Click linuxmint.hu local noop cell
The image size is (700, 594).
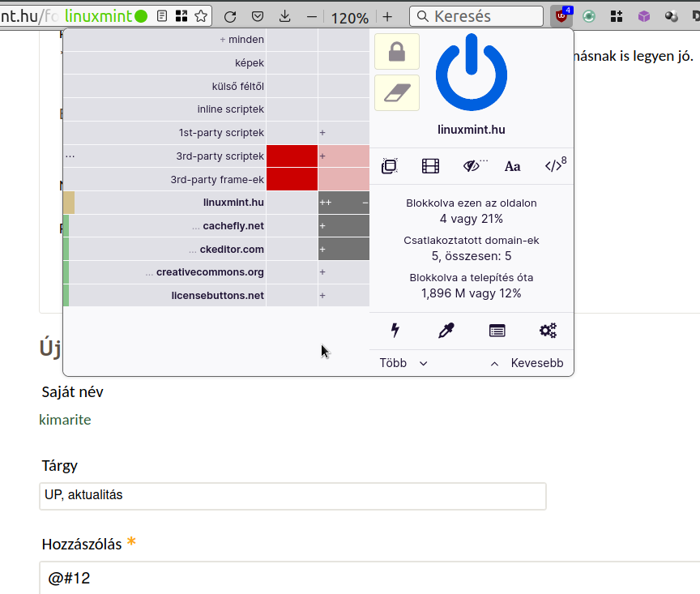(344, 203)
